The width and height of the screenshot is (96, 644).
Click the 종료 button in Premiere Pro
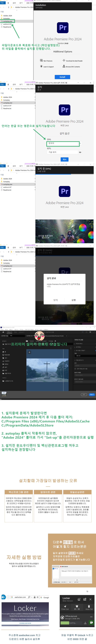[84, 394]
